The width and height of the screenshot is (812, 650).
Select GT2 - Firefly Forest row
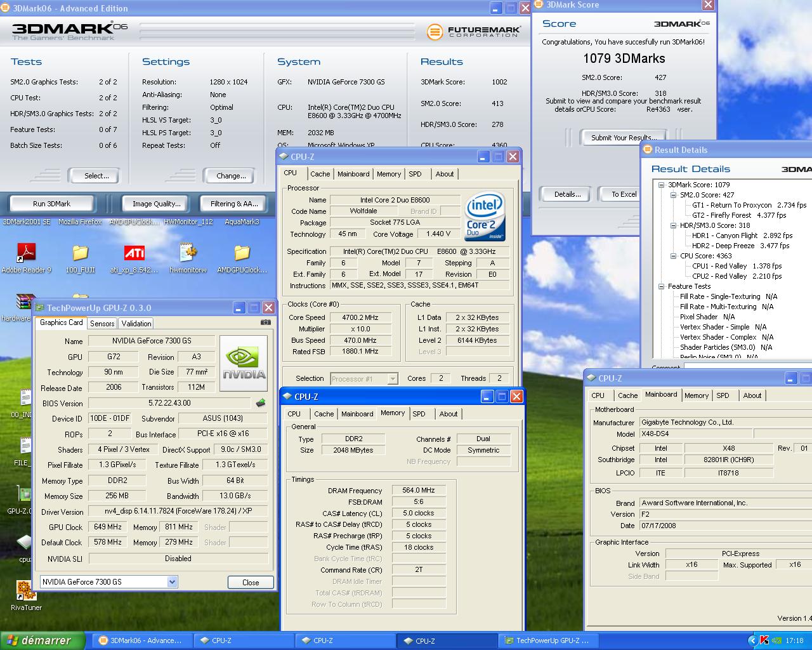[x=739, y=215]
